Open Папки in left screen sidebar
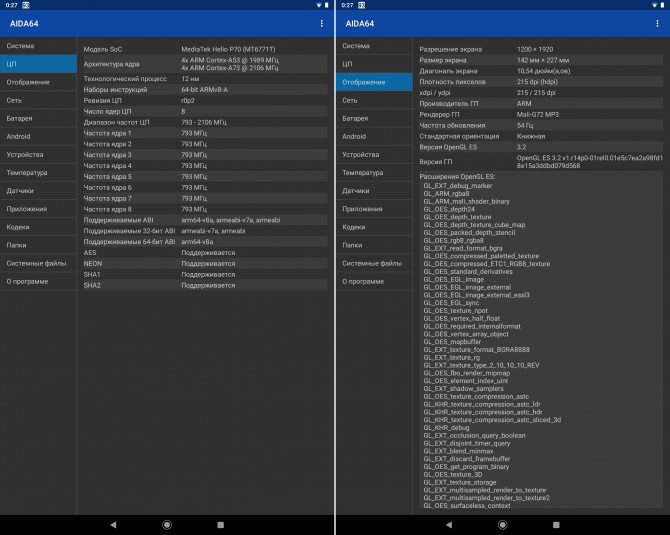Screen dimensions: 670x535 click(x=38, y=245)
